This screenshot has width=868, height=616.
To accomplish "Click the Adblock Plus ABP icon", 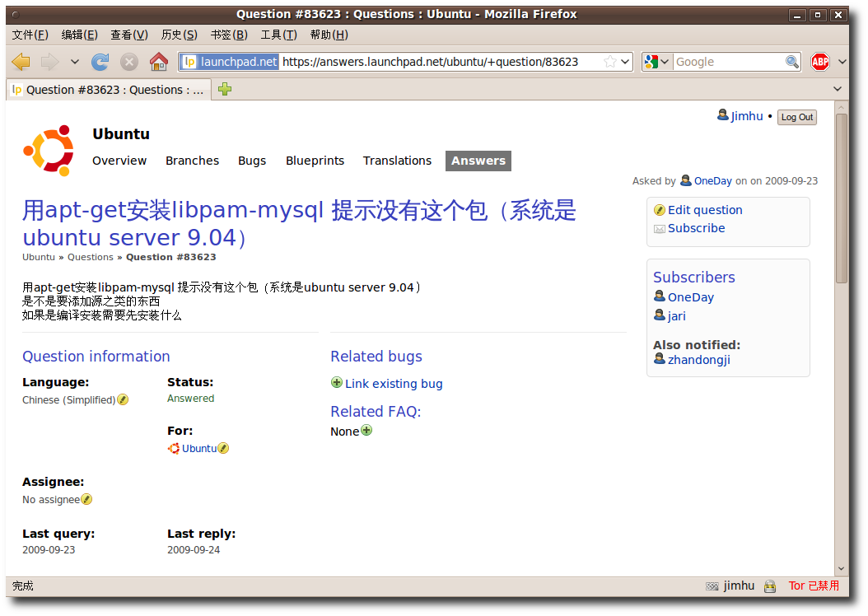I will pyautogui.click(x=820, y=62).
